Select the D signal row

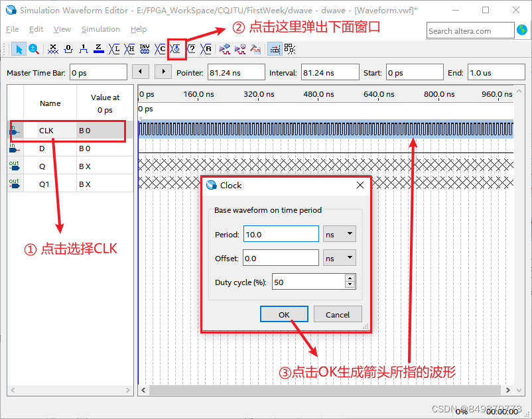pos(70,149)
